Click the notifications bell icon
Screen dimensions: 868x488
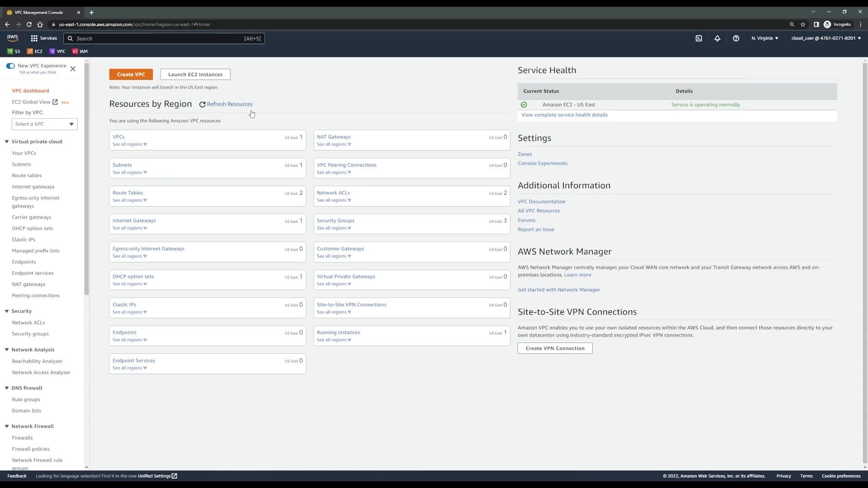(x=717, y=38)
